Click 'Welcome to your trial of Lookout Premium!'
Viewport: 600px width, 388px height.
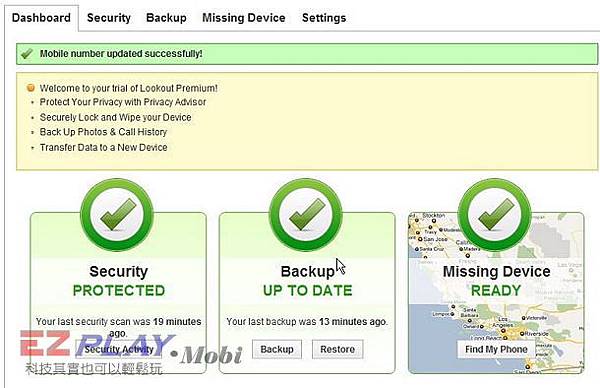pyautogui.click(x=129, y=88)
